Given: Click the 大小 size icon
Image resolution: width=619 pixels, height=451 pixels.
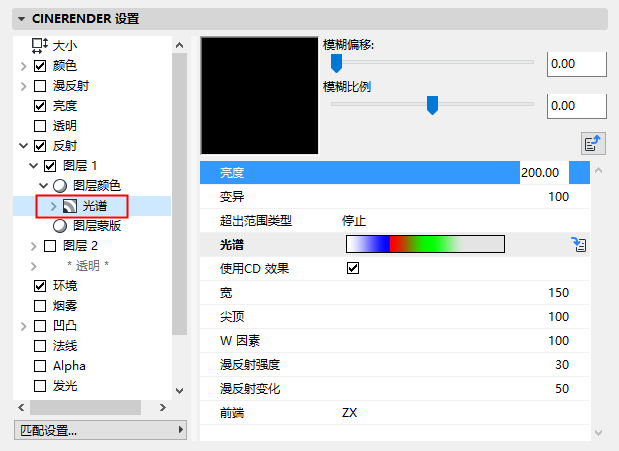Looking at the screenshot, I should (x=39, y=46).
